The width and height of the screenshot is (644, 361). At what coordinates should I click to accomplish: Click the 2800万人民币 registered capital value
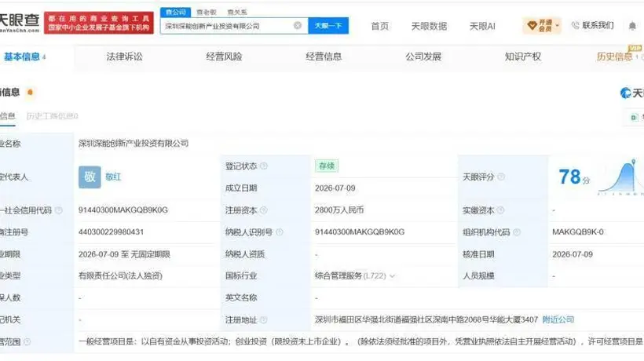[339, 210]
